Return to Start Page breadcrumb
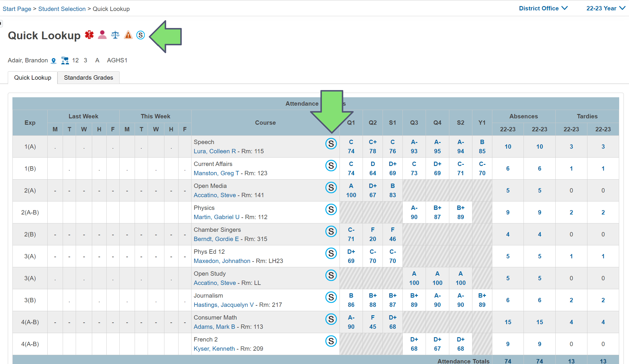The image size is (629, 364). [x=17, y=9]
